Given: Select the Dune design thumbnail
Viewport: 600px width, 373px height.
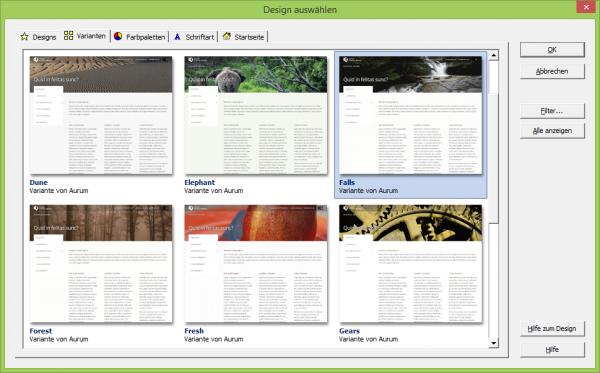Looking at the screenshot, I should (x=101, y=116).
